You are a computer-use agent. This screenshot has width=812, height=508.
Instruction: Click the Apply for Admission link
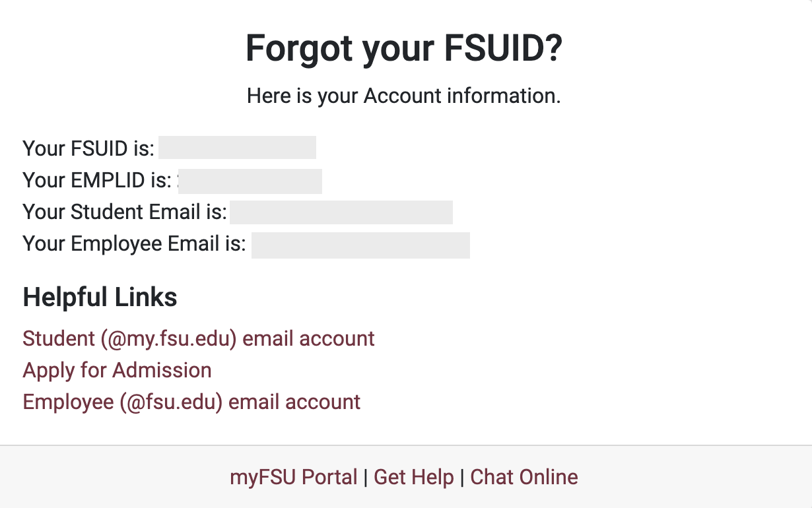(117, 370)
